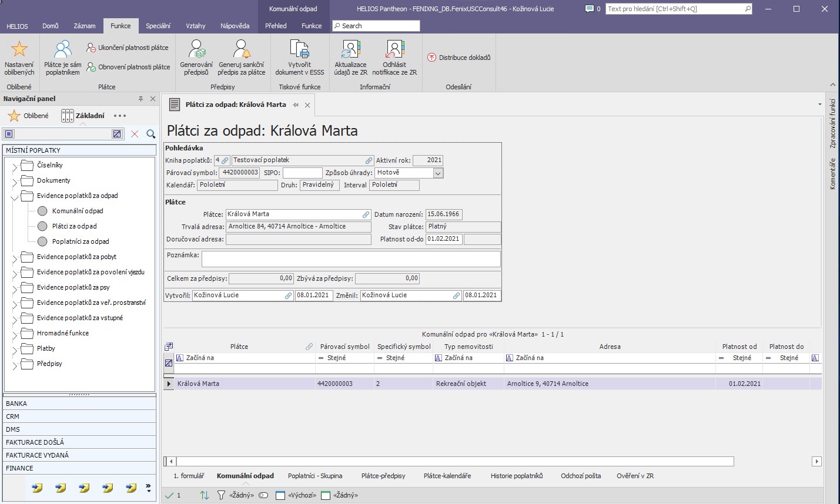Click Plátce je sám poplatníkem icon

tap(62, 49)
